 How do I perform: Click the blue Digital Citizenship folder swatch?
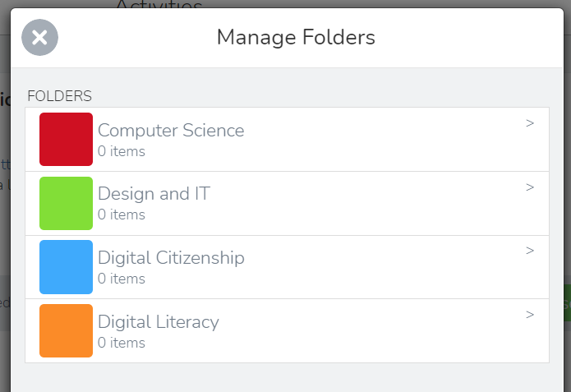point(66,267)
